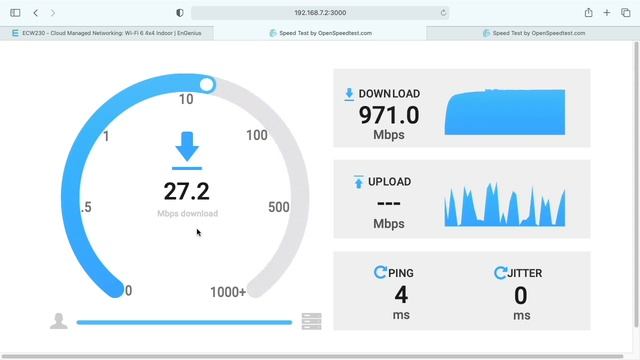Click the horizontal scrollbar at bottom
Viewport: 640px width, 360px height.
(x=312, y=356)
